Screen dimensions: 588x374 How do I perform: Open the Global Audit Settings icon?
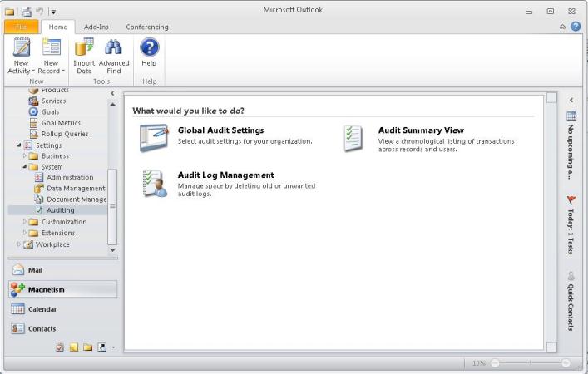(x=154, y=137)
